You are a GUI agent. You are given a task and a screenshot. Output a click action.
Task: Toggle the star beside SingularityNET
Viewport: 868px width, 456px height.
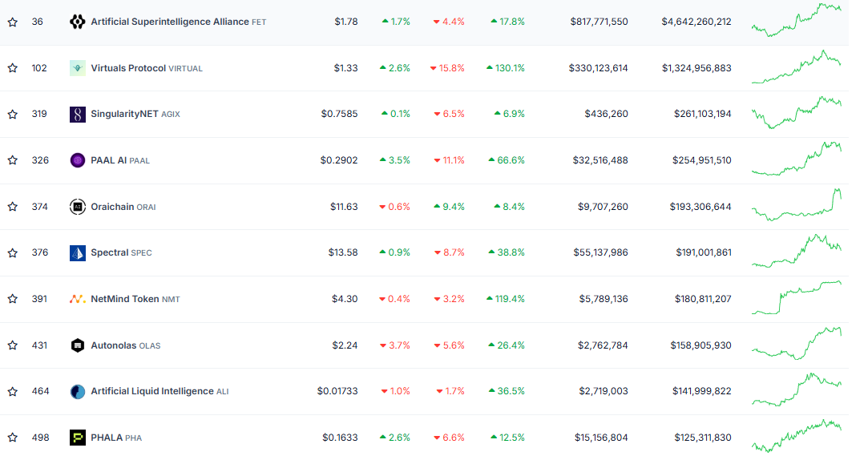(12, 114)
